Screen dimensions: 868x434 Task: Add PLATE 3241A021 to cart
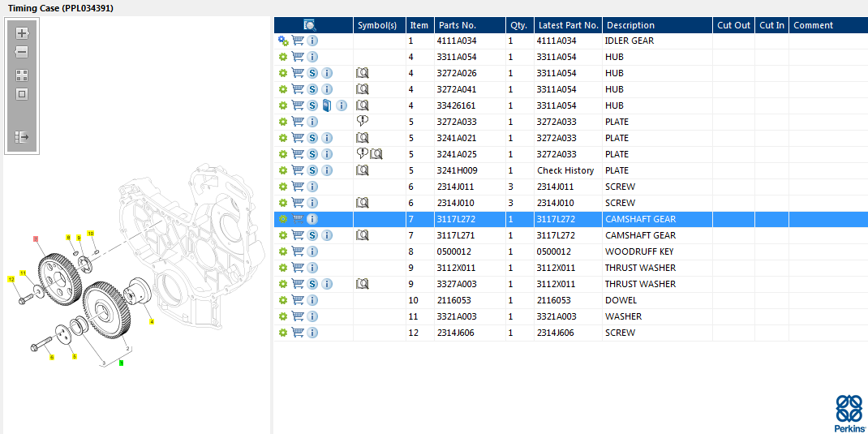pos(298,138)
